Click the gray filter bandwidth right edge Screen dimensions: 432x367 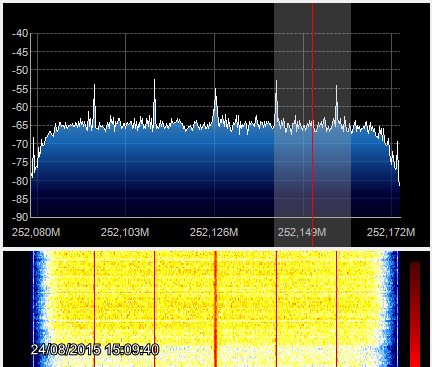click(351, 125)
